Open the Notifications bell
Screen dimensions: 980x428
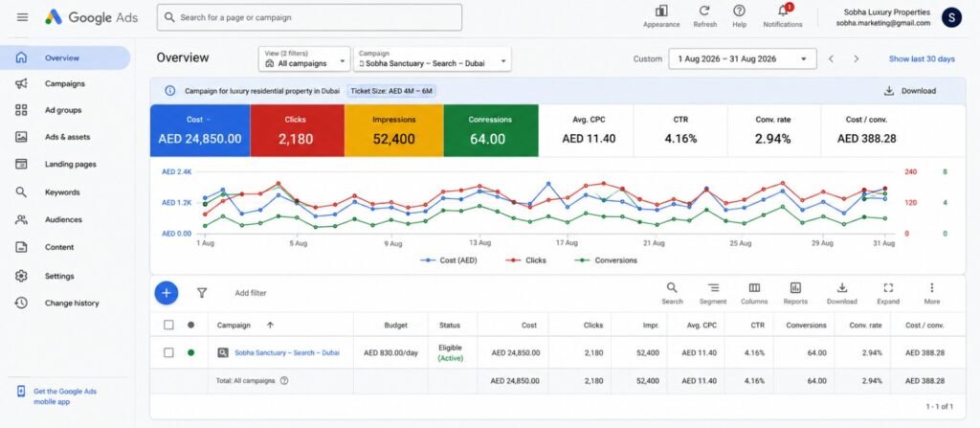coord(783,11)
